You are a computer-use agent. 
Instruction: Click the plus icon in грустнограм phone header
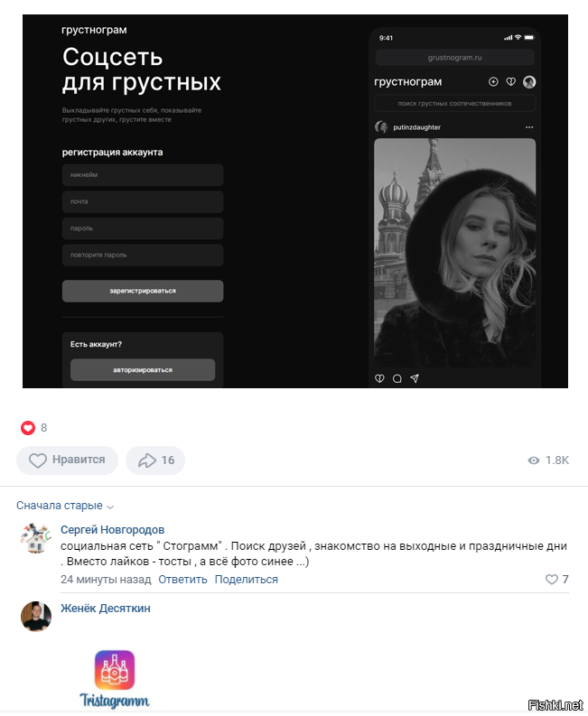[x=493, y=82]
